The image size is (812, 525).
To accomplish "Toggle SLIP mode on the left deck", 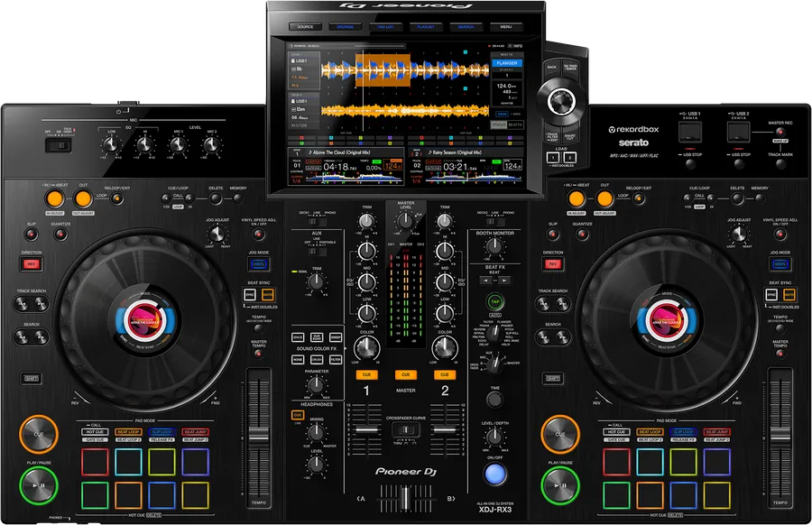I will click(x=32, y=235).
